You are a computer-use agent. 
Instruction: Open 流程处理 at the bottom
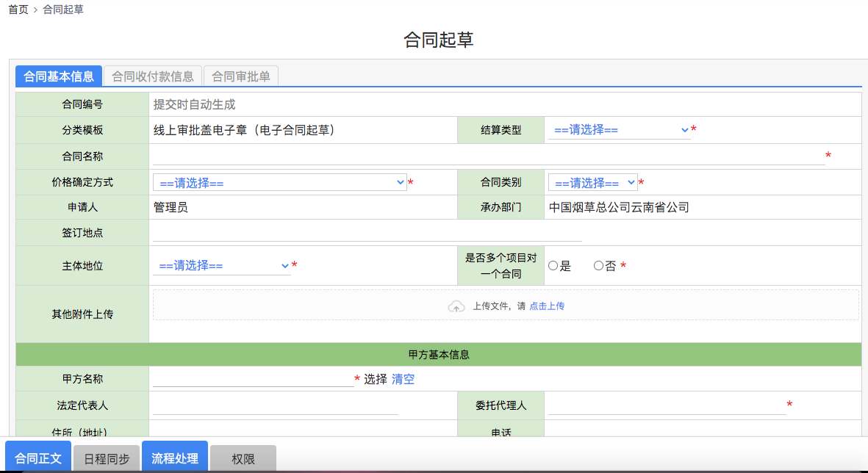[175, 458]
